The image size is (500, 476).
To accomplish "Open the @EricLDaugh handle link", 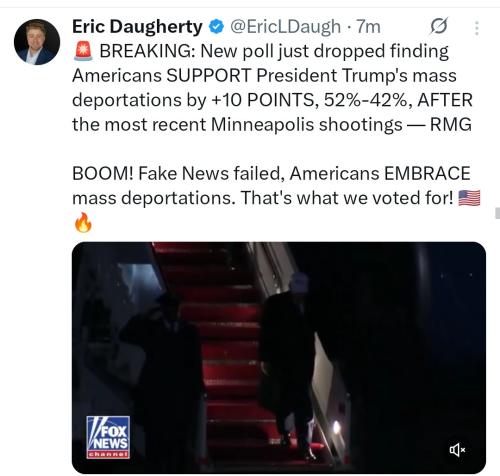I will click(x=285, y=27).
